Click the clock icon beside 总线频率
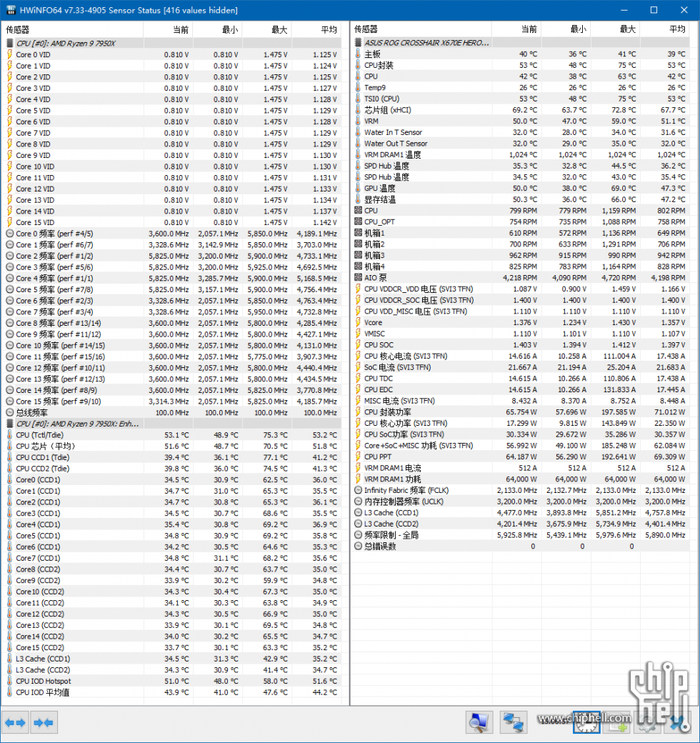This screenshot has width=700, height=743. [9, 413]
